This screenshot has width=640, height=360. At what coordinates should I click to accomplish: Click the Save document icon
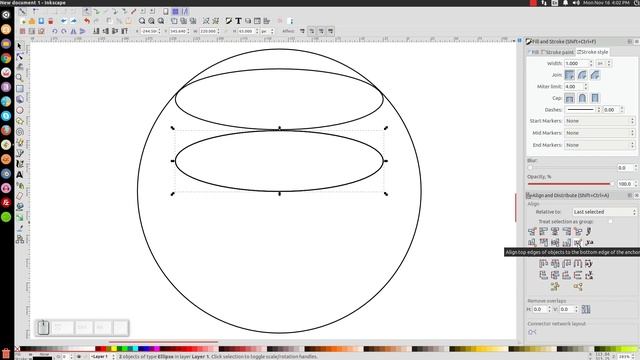click(x=41, y=21)
